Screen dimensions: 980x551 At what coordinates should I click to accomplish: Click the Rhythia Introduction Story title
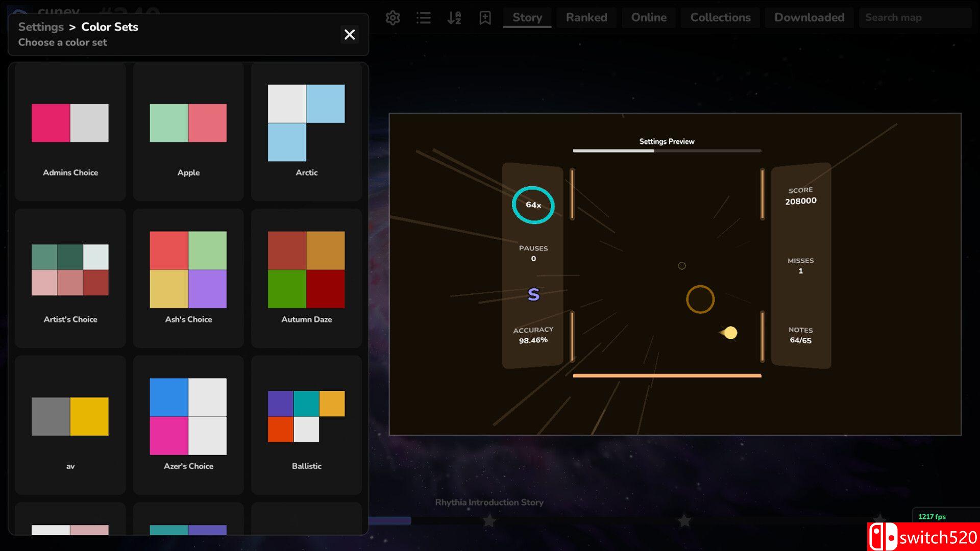pyautogui.click(x=489, y=502)
